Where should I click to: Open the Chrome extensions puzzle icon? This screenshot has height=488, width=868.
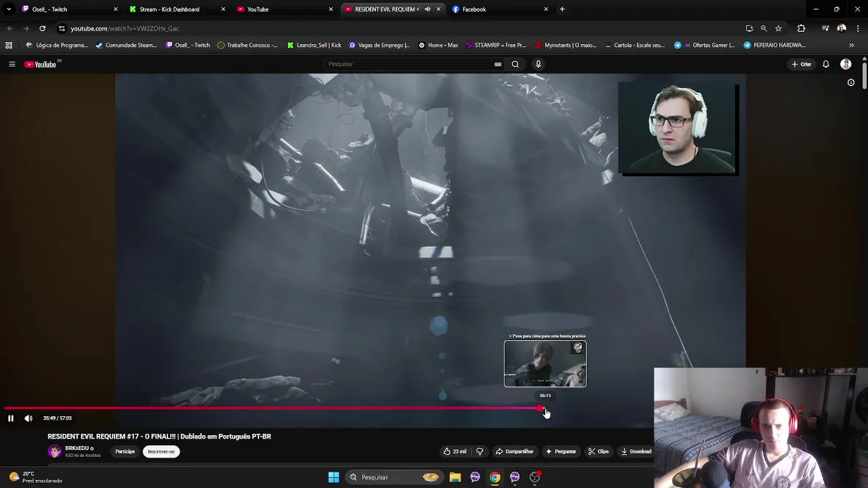coord(802,28)
